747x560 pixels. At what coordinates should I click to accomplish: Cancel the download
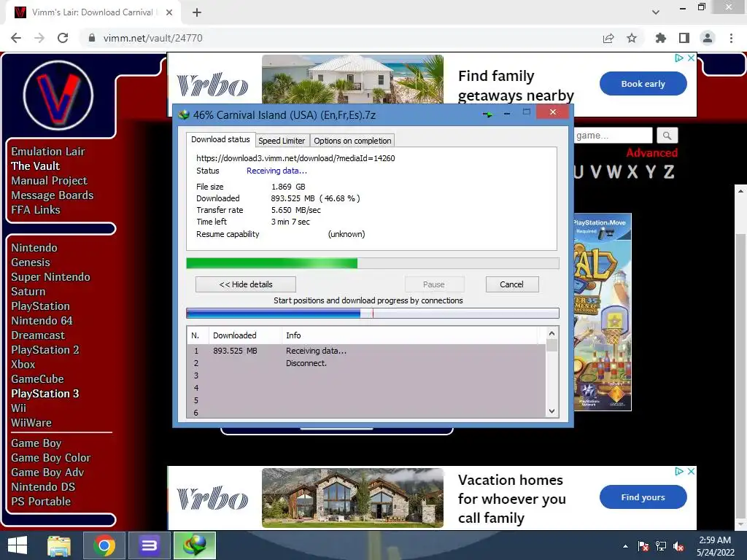coord(511,284)
